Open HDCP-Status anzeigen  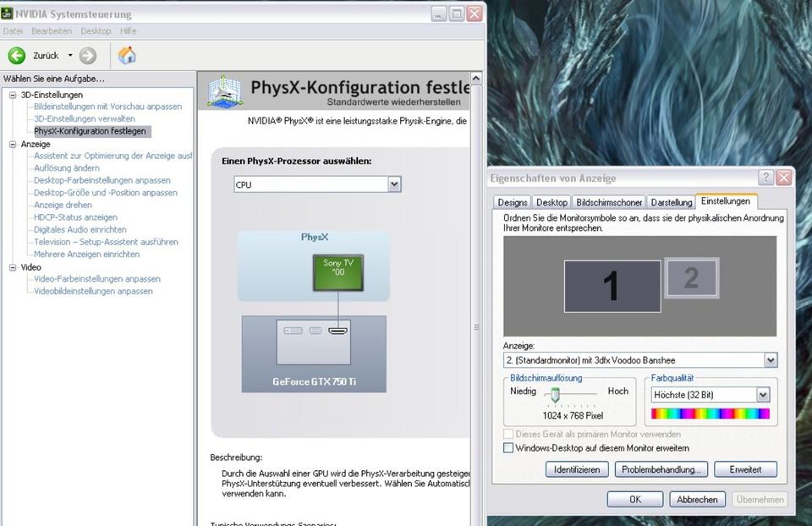pos(75,217)
